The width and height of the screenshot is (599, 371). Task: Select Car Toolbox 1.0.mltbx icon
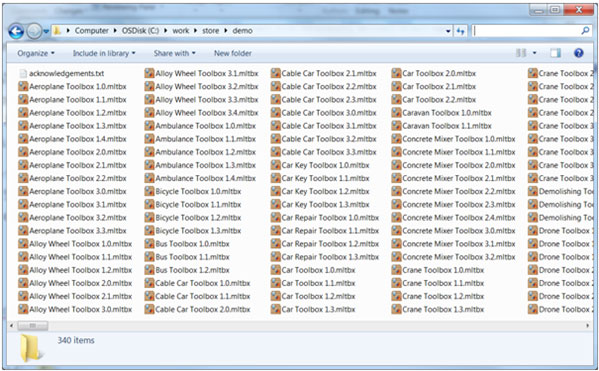[275, 270]
